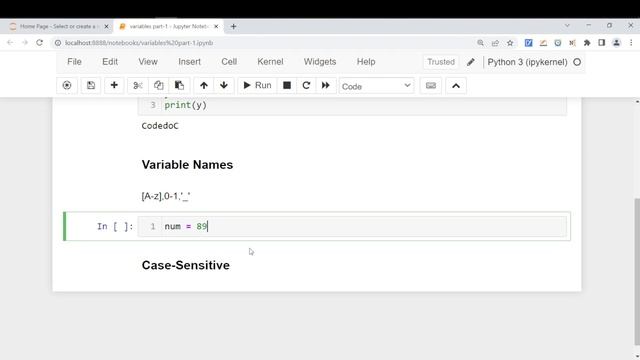
Task: Open the File menu
Action: point(74,62)
